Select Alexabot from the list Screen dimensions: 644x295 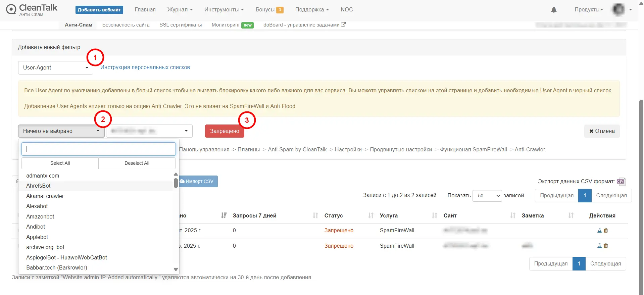click(37, 206)
